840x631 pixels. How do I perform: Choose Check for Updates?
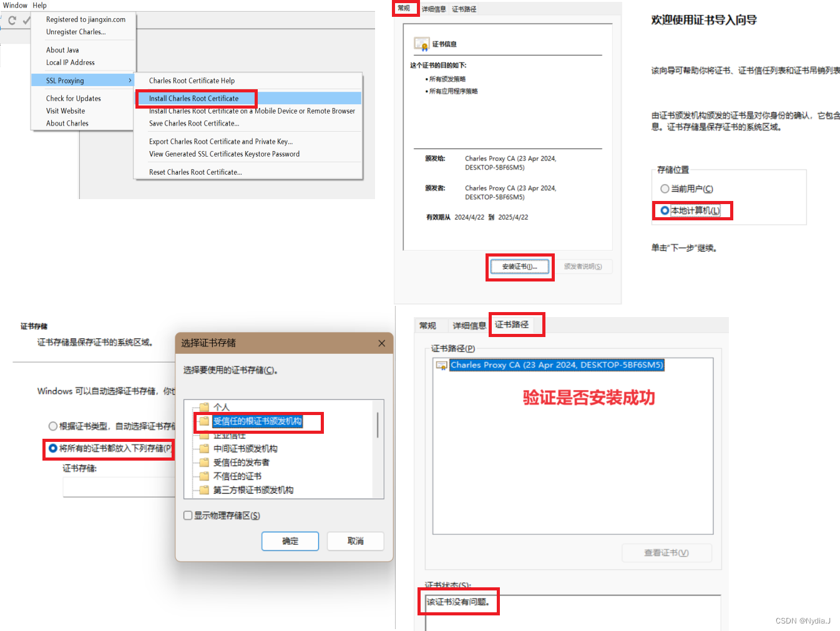[x=73, y=99]
